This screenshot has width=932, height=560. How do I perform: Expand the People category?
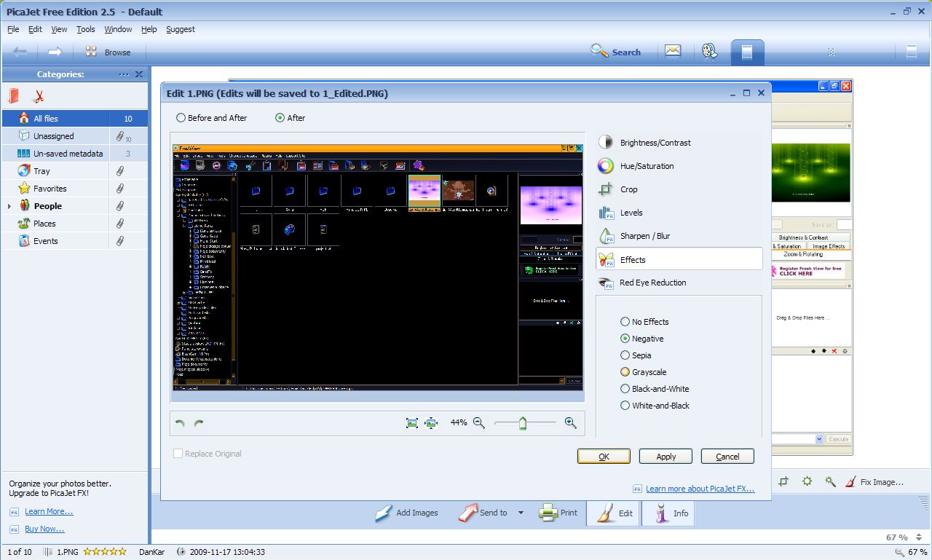(9, 206)
